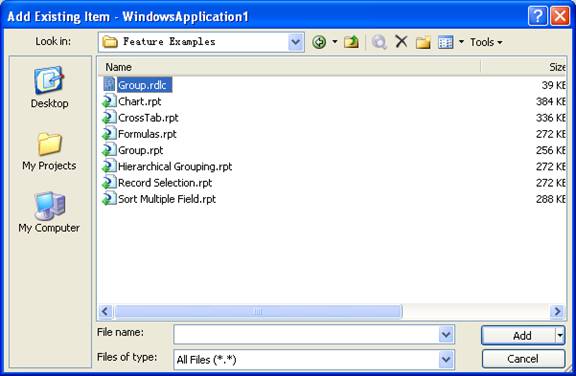
Task: Open the Tools menu
Action: [486, 43]
